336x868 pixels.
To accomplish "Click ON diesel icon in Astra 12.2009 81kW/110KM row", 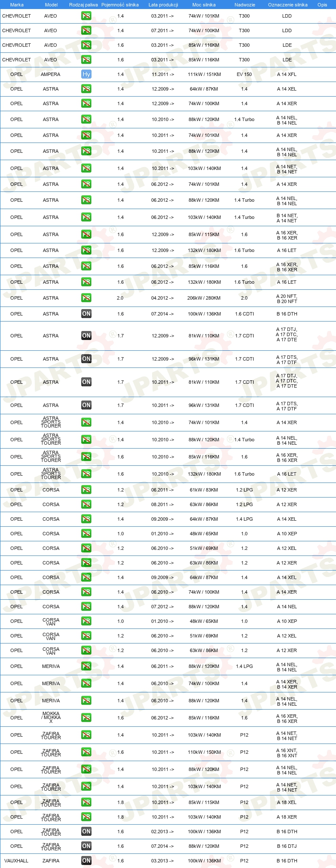I will point(86,336).
